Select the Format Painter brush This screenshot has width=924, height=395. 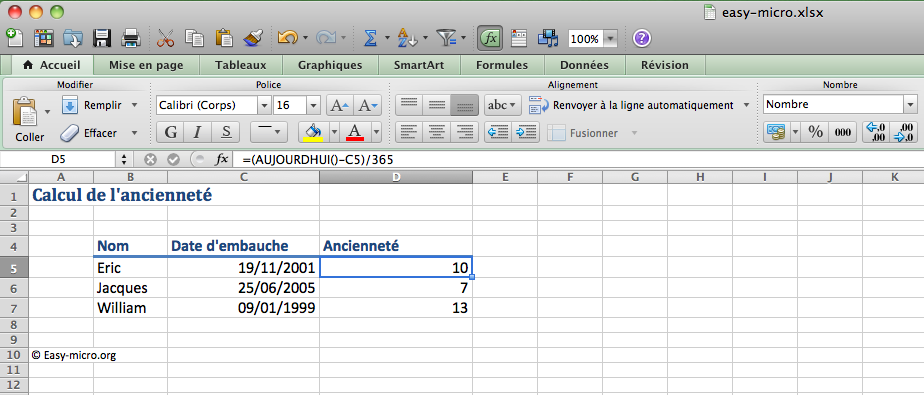(x=252, y=38)
